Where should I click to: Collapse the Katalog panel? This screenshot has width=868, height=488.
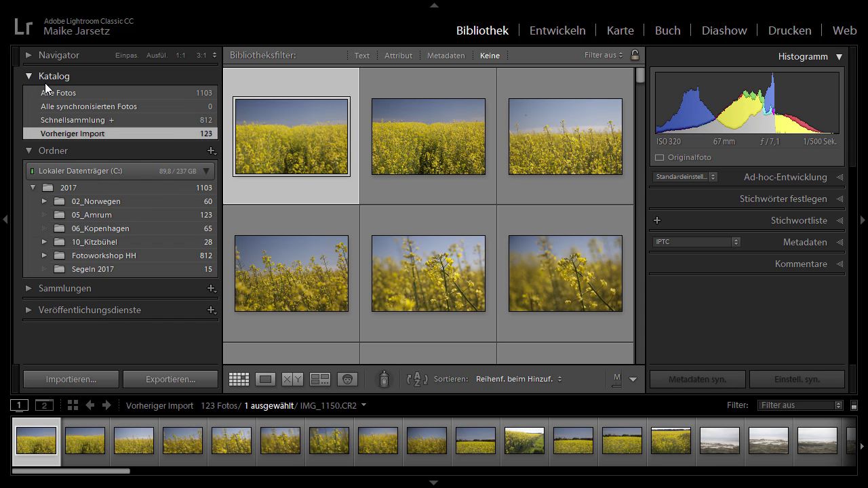pos(28,76)
